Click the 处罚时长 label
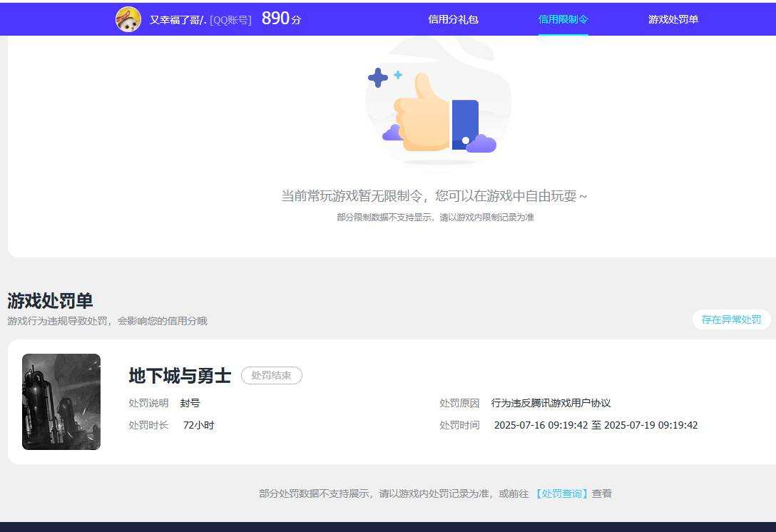 [148, 425]
